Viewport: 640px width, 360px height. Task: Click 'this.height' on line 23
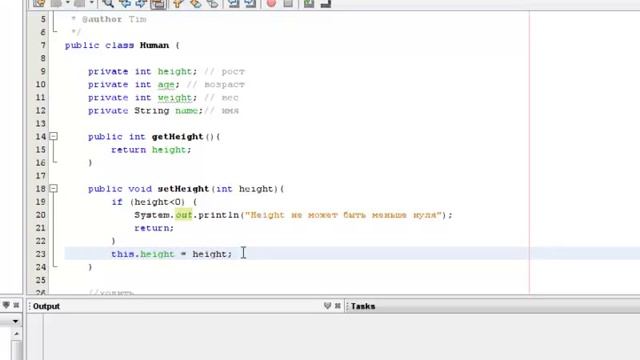pos(143,254)
